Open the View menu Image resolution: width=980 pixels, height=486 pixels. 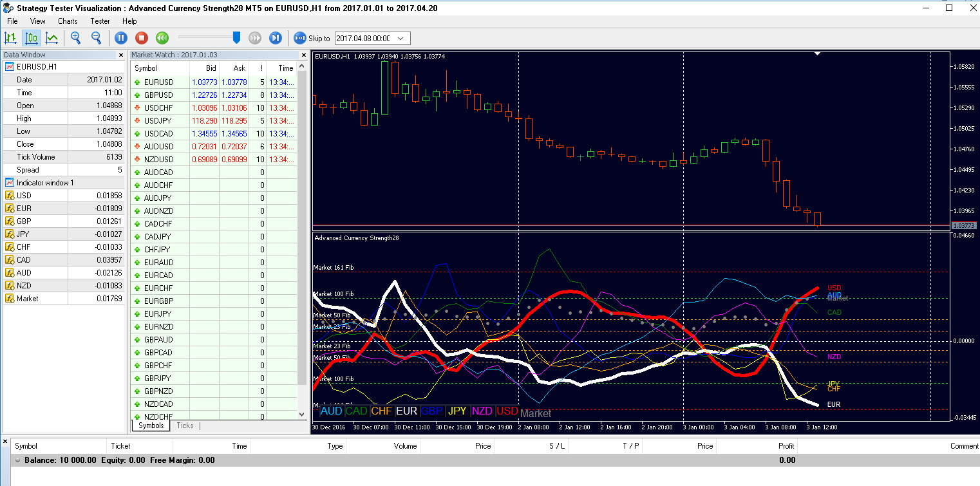tap(38, 21)
